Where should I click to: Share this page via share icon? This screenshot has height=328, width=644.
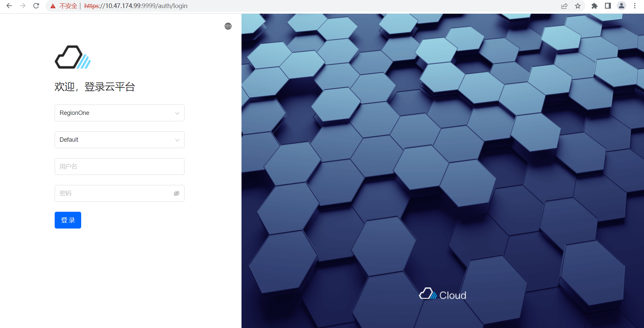[x=564, y=6]
